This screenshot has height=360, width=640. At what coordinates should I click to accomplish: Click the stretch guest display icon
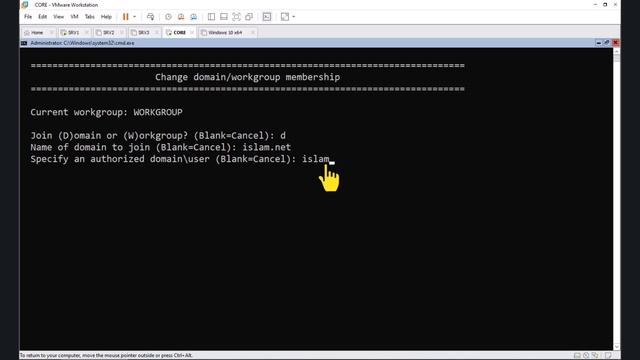point(285,17)
